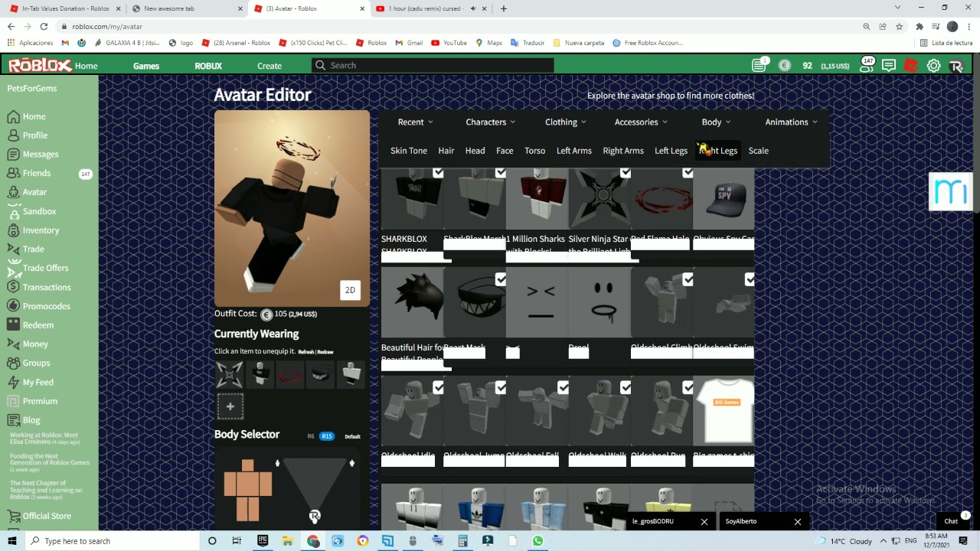
Task: Open the Face body submenu
Action: click(x=505, y=151)
